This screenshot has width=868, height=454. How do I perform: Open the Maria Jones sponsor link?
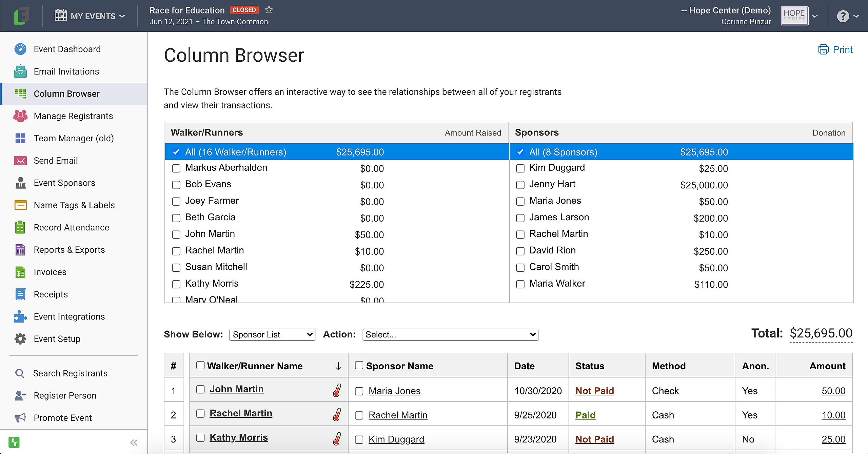(394, 391)
